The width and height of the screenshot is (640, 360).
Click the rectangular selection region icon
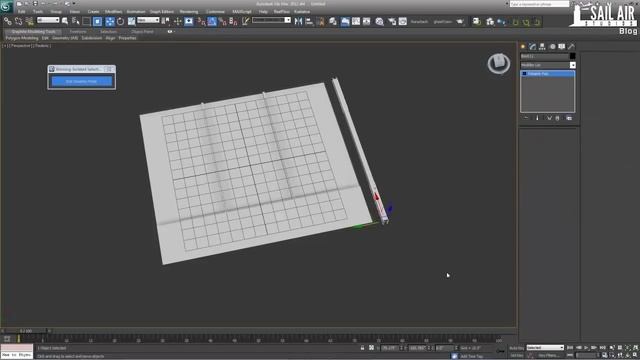[86, 21]
